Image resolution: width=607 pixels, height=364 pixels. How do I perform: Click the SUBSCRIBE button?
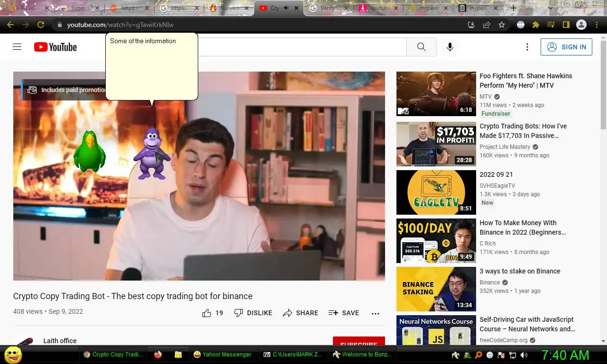(359, 341)
